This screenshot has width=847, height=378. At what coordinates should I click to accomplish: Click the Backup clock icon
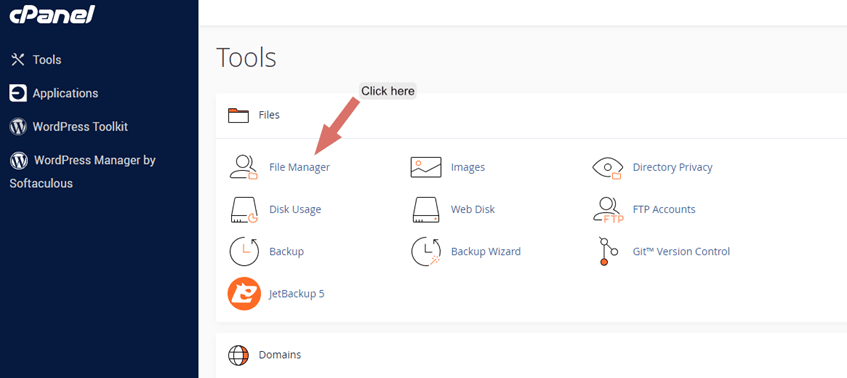(x=244, y=252)
